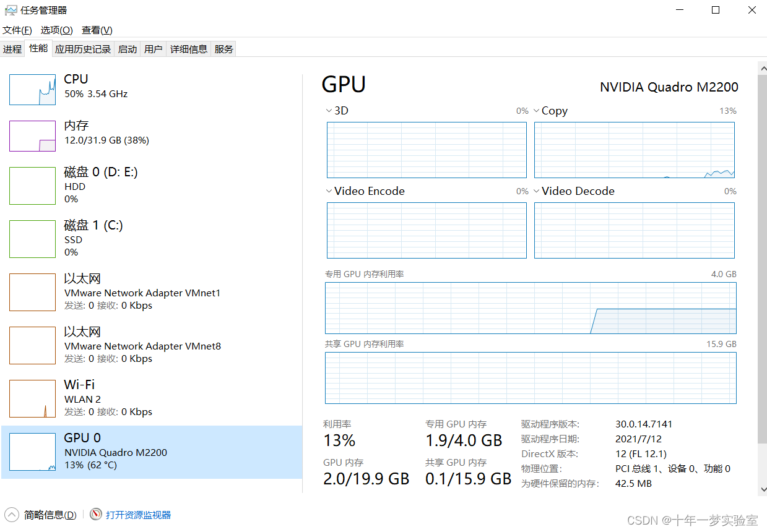Switch to the Startup tab

pyautogui.click(x=128, y=49)
